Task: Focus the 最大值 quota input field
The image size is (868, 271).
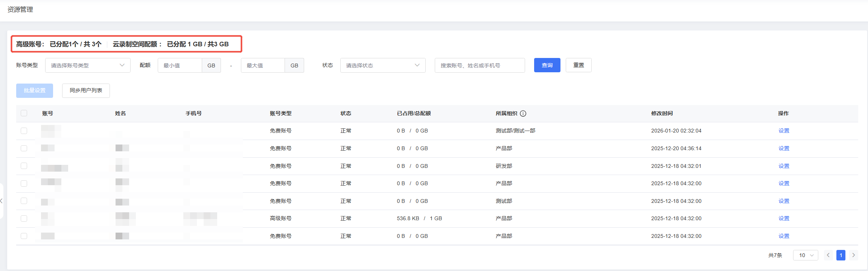Action: (263, 65)
